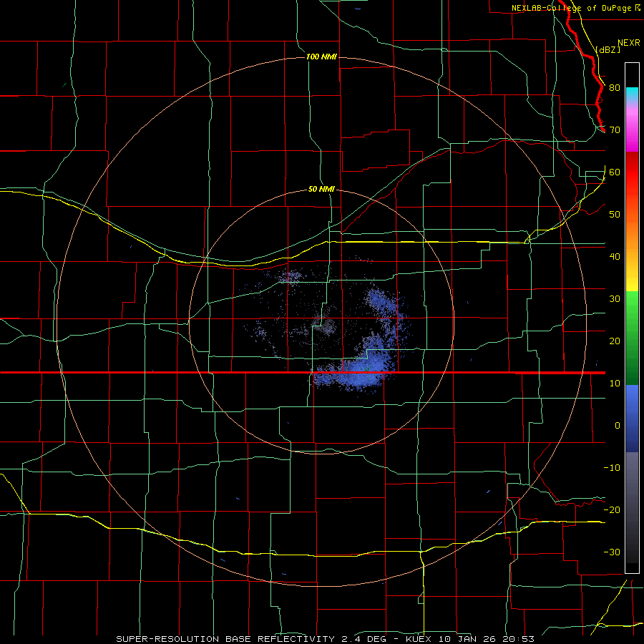This screenshot has width=644, height=644.
Task: Click the 40 dBZ scale value
Action: 615,257
